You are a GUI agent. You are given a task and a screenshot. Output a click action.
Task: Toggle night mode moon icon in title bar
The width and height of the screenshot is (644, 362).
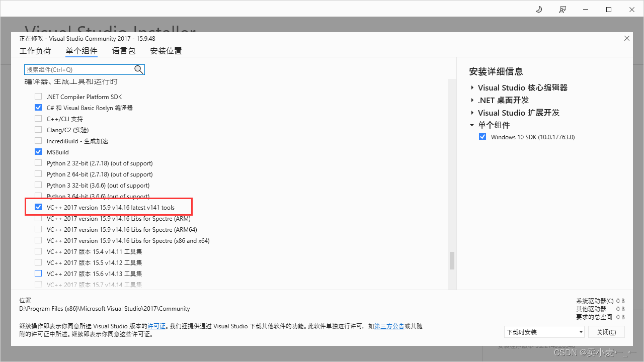(539, 10)
